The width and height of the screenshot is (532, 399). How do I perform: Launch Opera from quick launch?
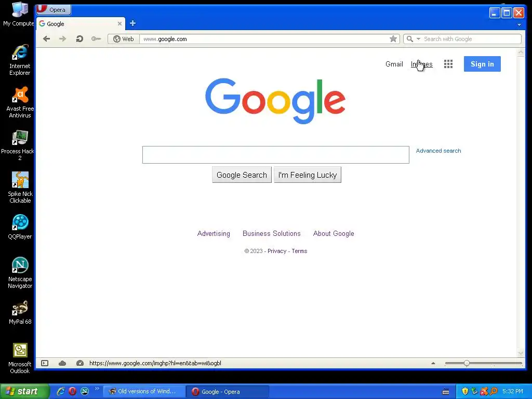[73, 391]
